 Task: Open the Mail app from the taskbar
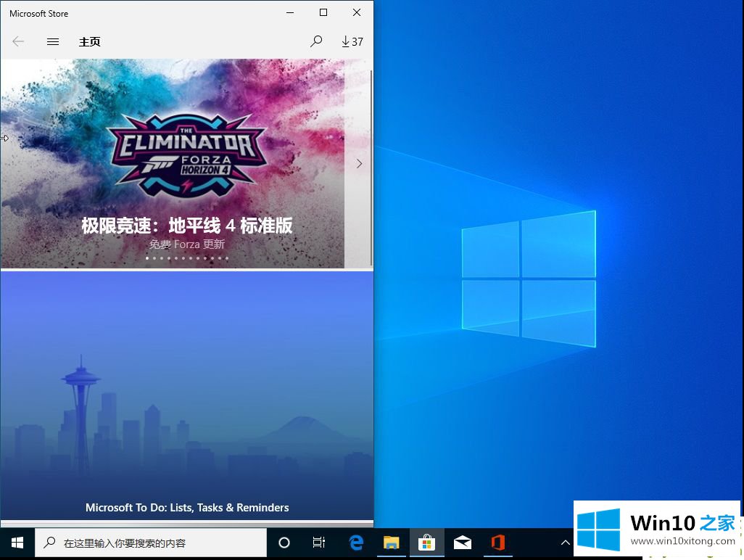tap(462, 543)
